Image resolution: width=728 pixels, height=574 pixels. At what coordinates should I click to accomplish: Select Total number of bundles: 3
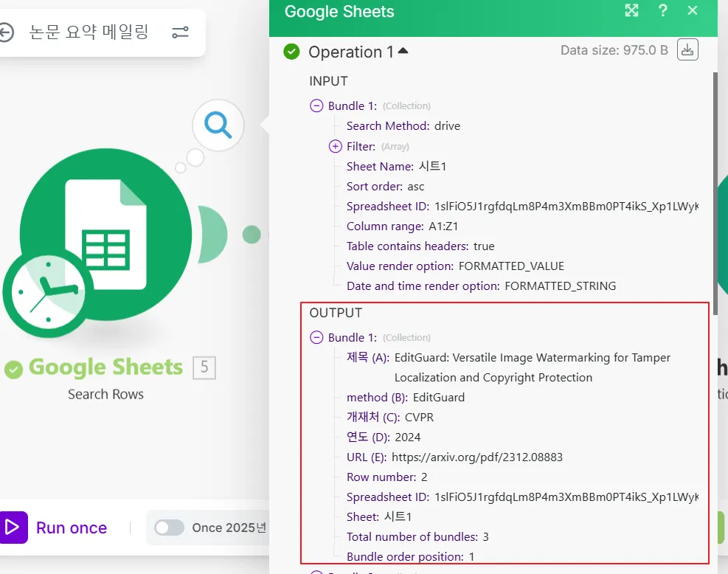(417, 537)
